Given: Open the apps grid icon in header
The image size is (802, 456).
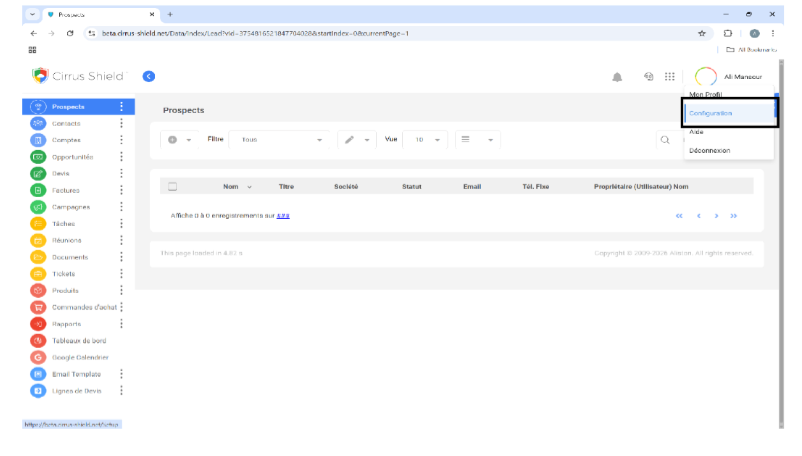Looking at the screenshot, I should point(669,76).
